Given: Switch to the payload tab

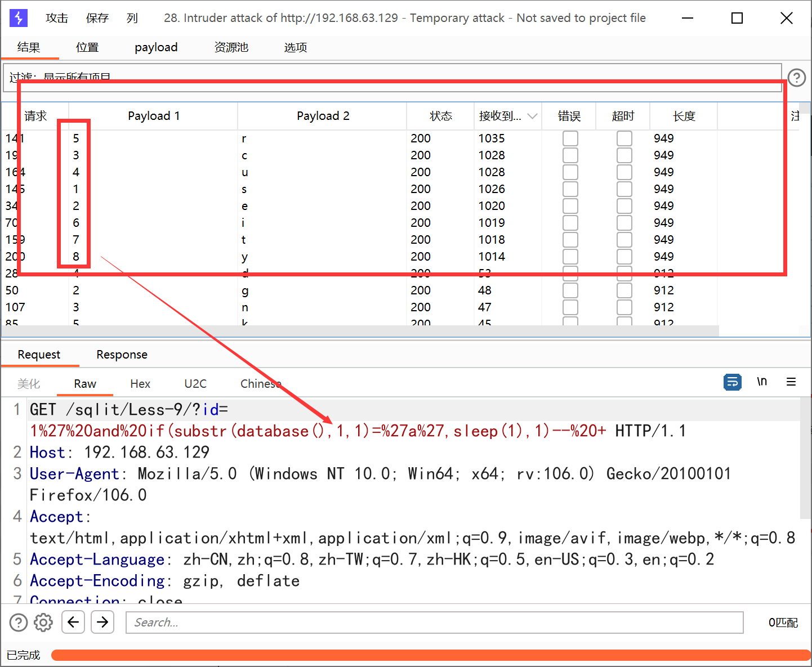Looking at the screenshot, I should (x=156, y=47).
